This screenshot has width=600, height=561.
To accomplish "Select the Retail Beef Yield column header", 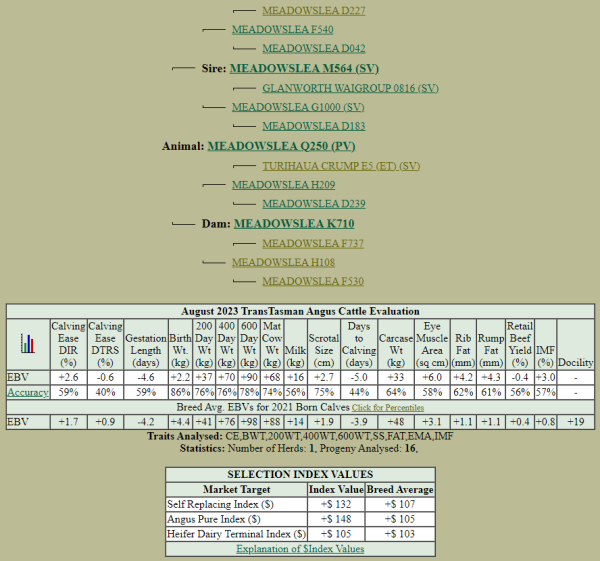I will coord(520,344).
